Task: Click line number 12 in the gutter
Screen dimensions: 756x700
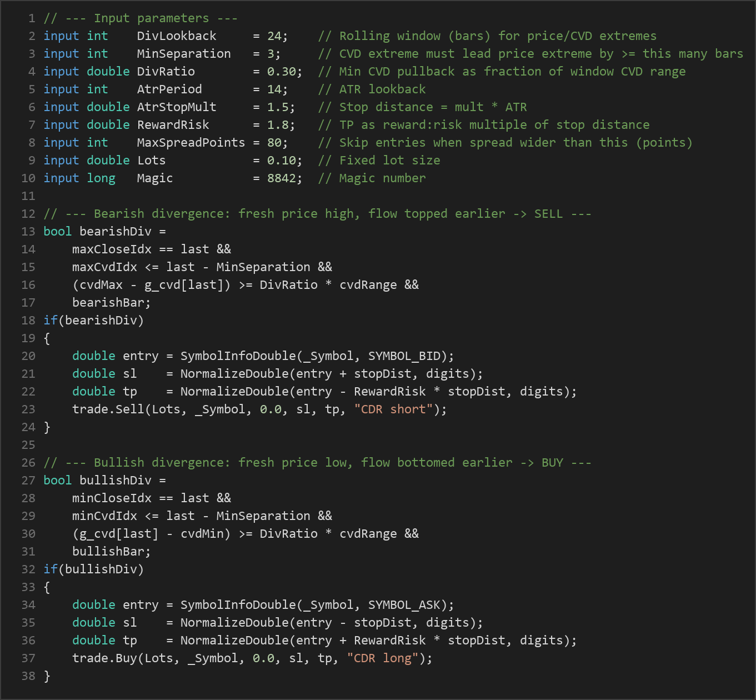Action: (x=28, y=214)
